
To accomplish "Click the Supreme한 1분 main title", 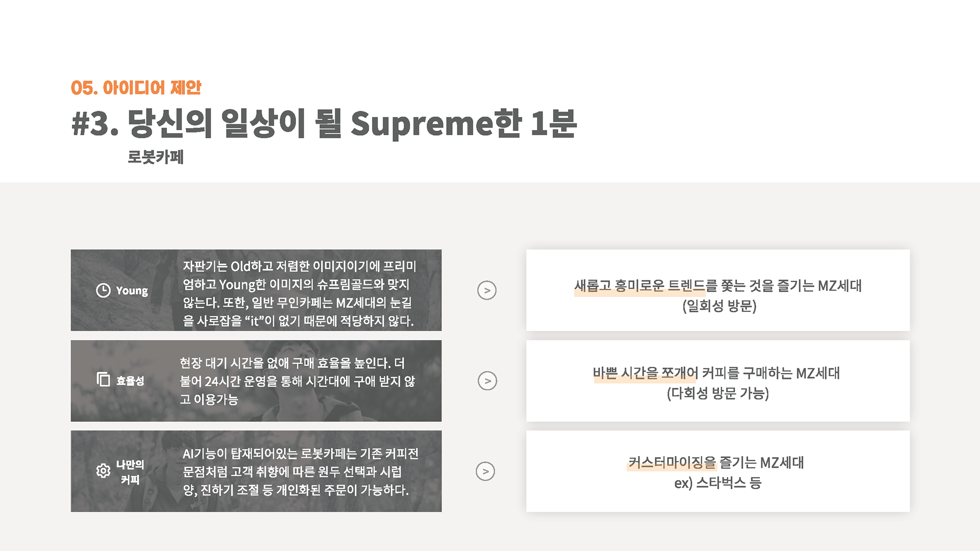I will pyautogui.click(x=324, y=123).
